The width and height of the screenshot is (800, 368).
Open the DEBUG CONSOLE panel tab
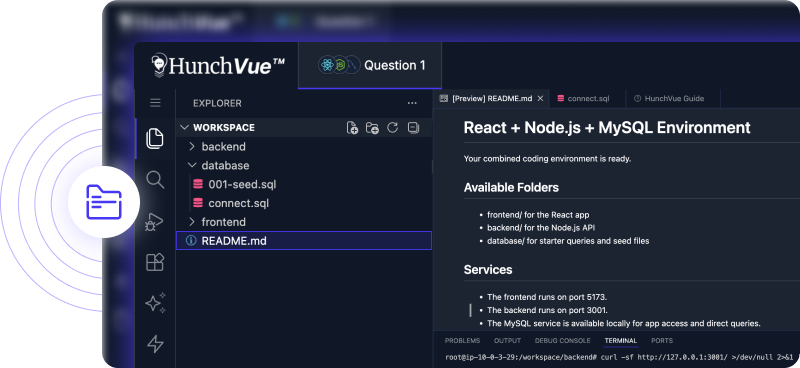[x=562, y=340]
